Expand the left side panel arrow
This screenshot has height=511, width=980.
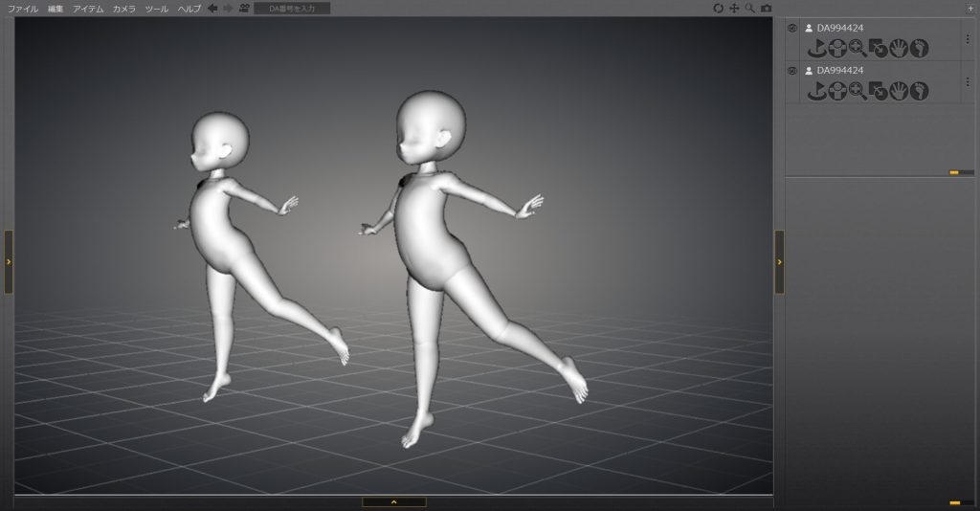click(x=9, y=261)
